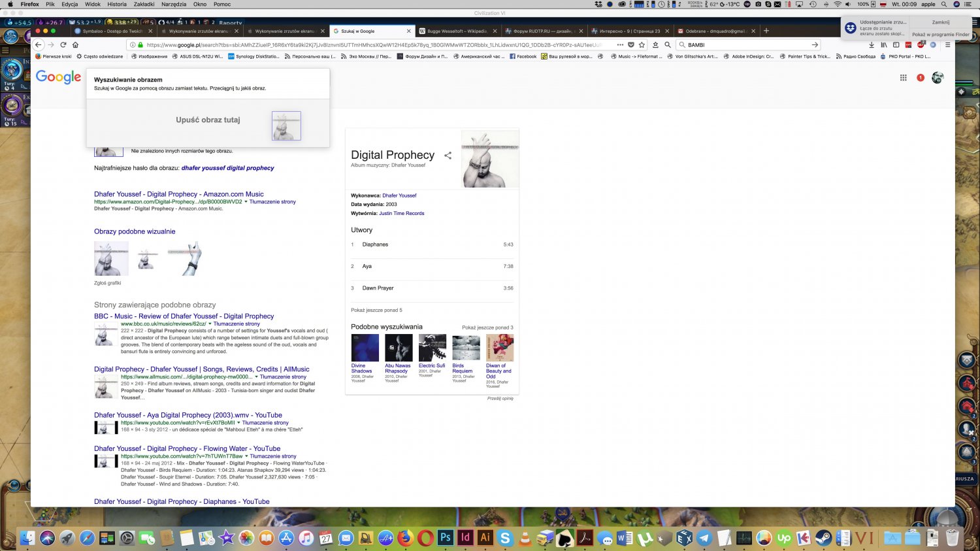
Task: Reload the page with the refresh icon
Action: pos(63,45)
